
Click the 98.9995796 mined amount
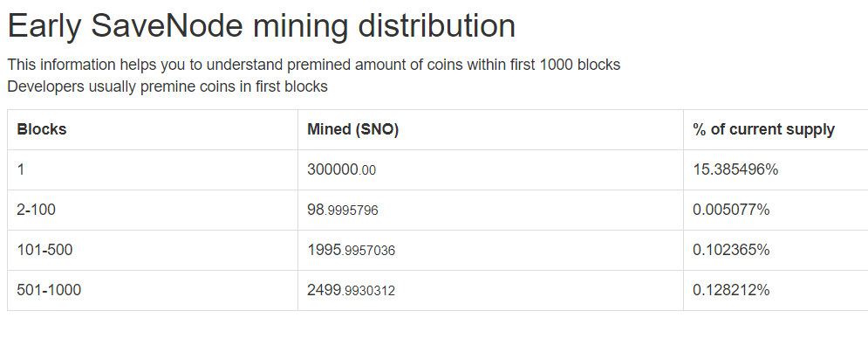[342, 210]
